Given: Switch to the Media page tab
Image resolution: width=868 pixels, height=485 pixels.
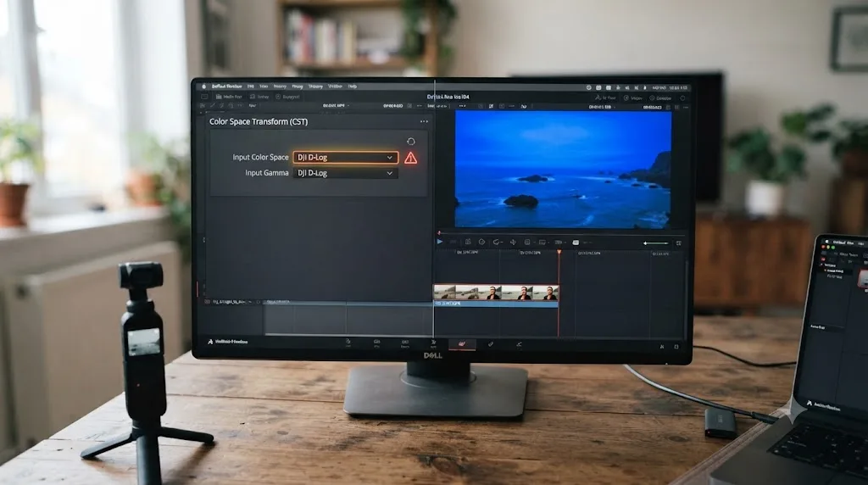Looking at the screenshot, I should point(348,343).
